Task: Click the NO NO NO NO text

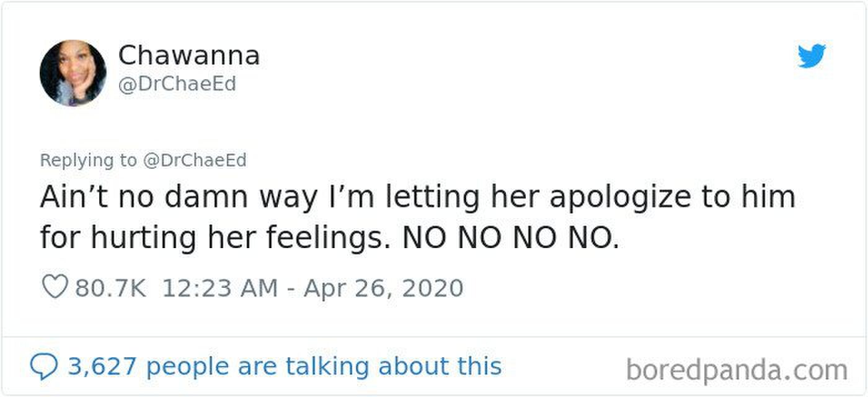Action: [511, 238]
